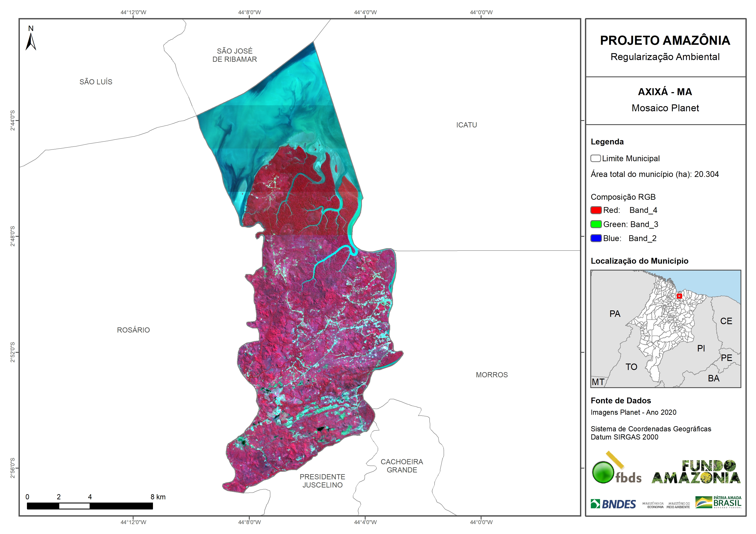This screenshot has width=756, height=534.
Task: Click the Ministério do Meio Ambiente logo
Action: pyautogui.click(x=678, y=505)
